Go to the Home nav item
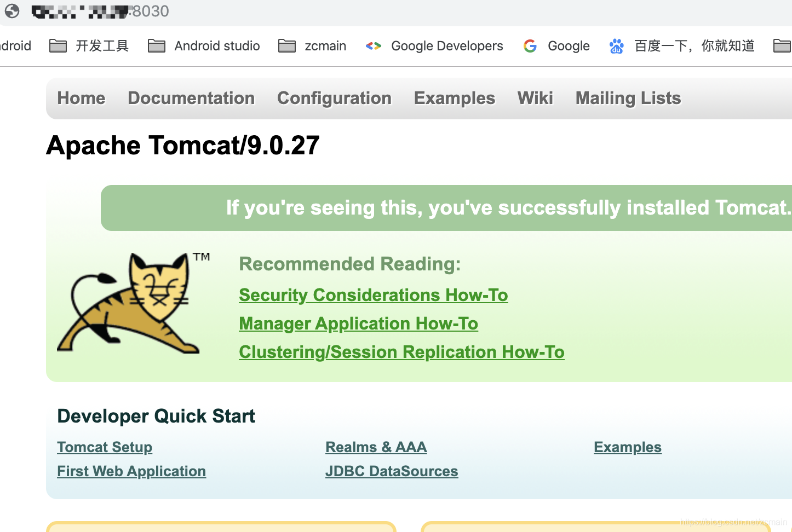This screenshot has width=792, height=532. pos(81,98)
